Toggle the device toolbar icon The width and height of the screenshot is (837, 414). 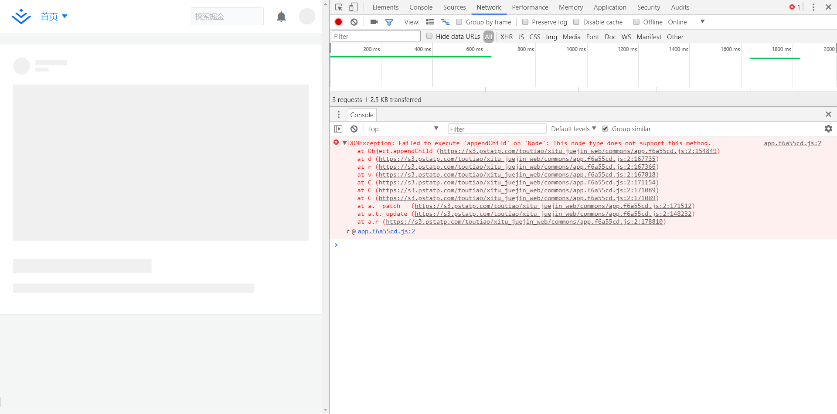pyautogui.click(x=353, y=7)
